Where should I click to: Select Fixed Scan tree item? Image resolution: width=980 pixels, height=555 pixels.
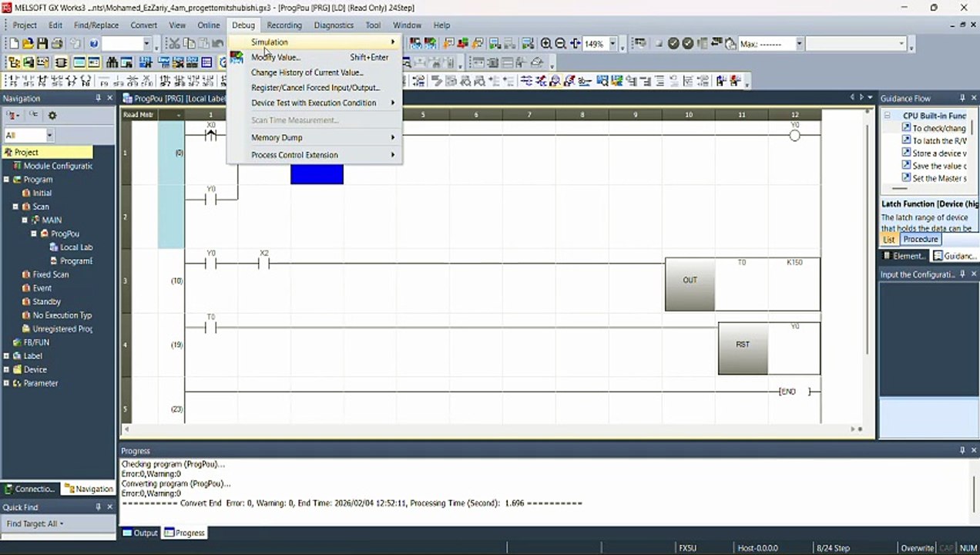pos(45,274)
